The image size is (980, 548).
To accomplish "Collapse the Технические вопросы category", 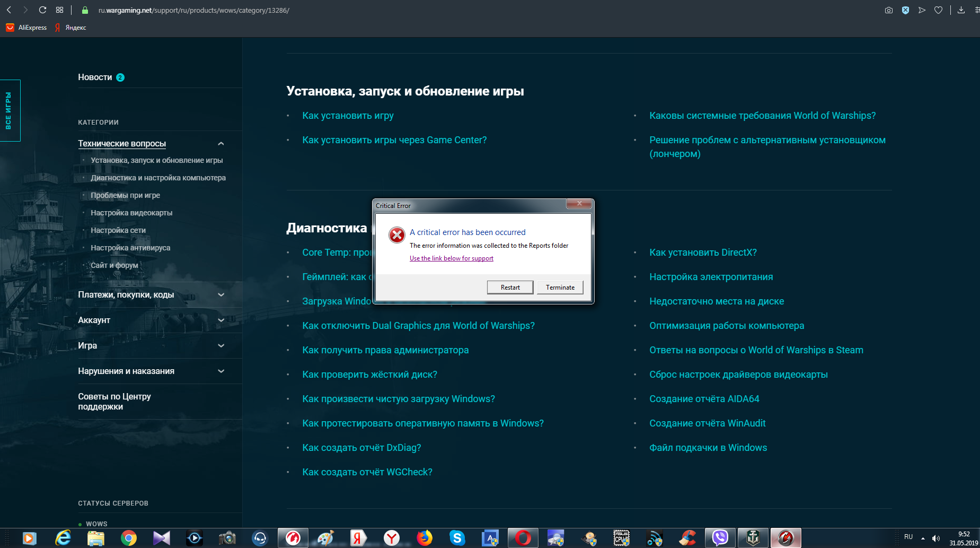I will point(221,144).
